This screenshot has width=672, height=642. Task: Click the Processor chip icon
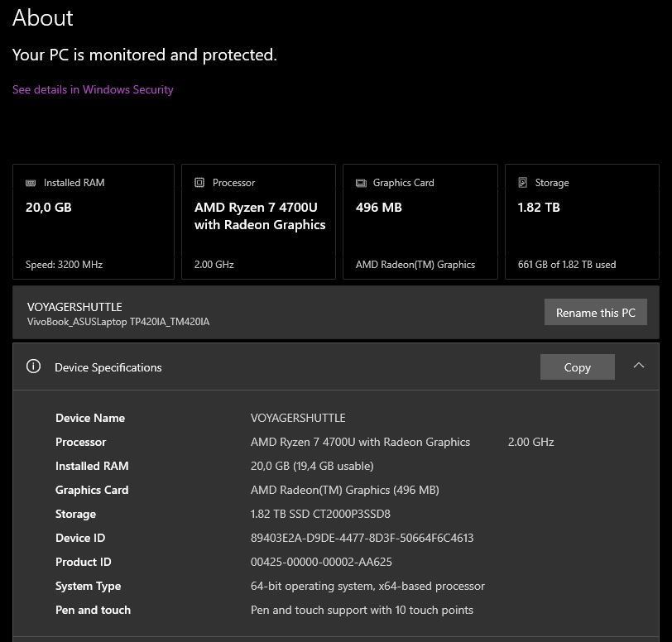click(199, 183)
